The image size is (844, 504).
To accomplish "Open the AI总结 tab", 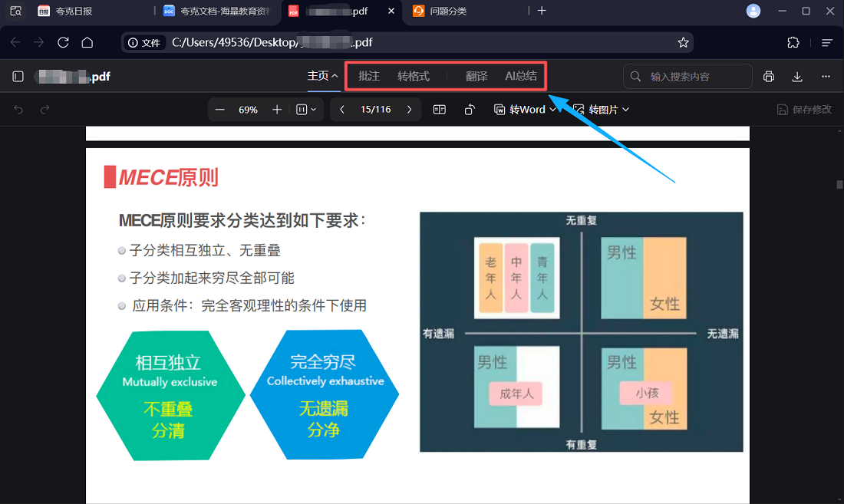I will pos(521,76).
